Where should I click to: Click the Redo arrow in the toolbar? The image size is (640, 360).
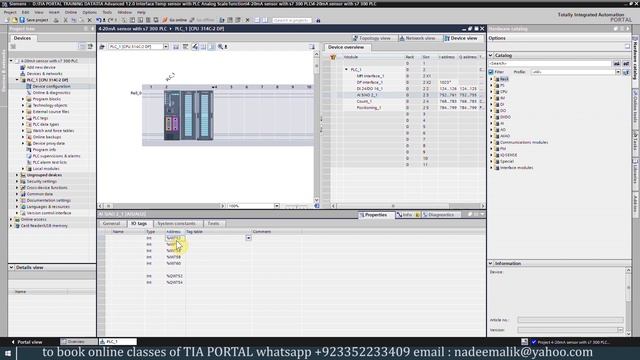point(110,20)
